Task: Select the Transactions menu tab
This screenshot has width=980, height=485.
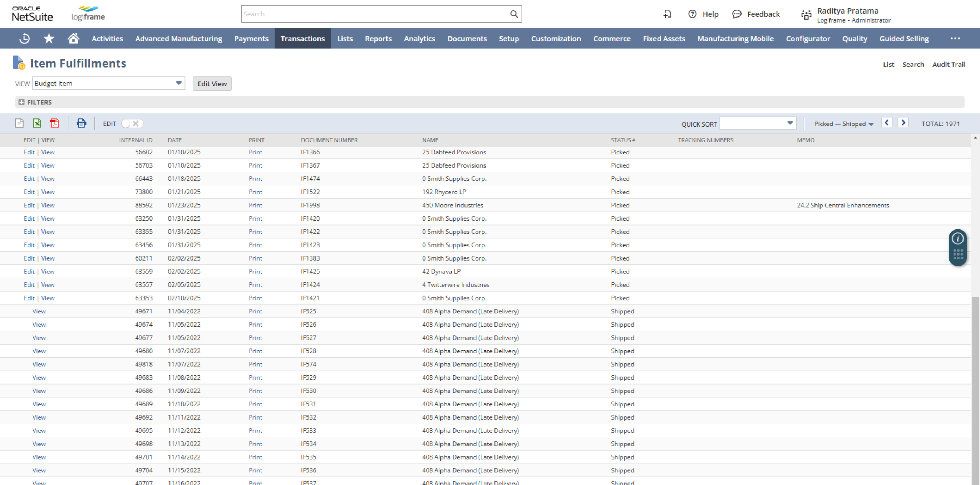Action: [x=302, y=39]
